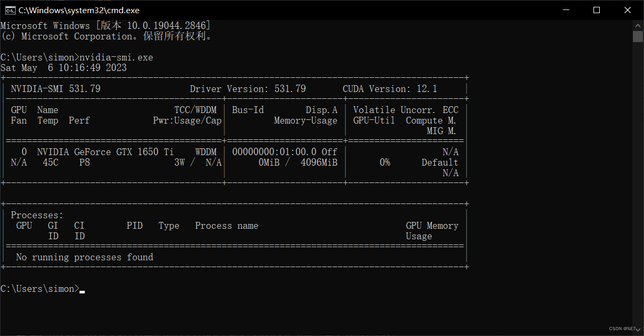644x336 pixels.
Task: Close the cmd.exe window
Action: pos(628,10)
